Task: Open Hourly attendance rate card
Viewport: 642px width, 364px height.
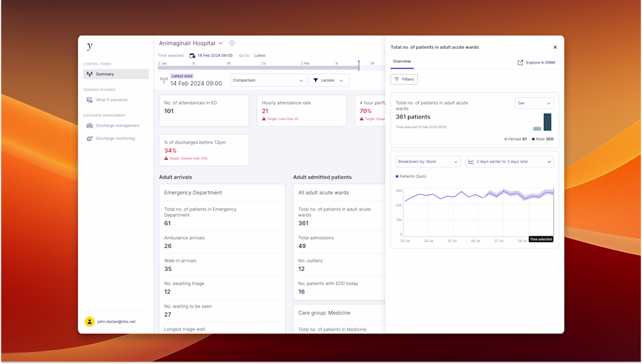Action: (302, 111)
